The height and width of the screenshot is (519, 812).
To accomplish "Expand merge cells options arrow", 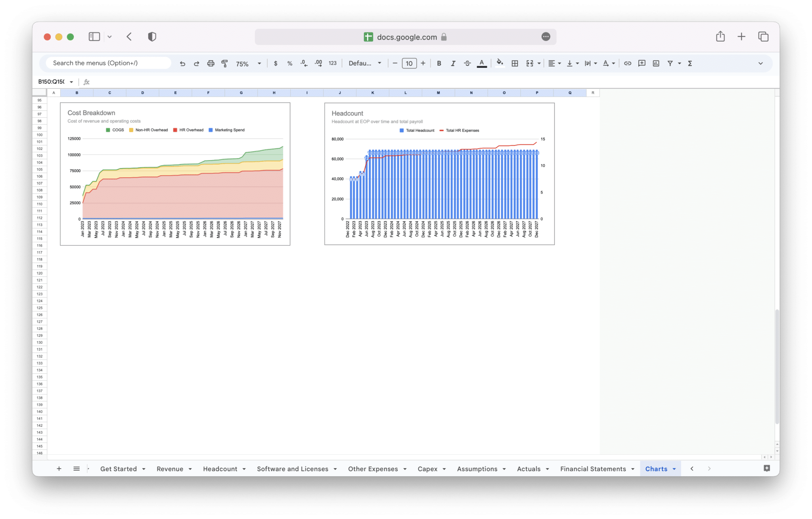I will [x=539, y=63].
